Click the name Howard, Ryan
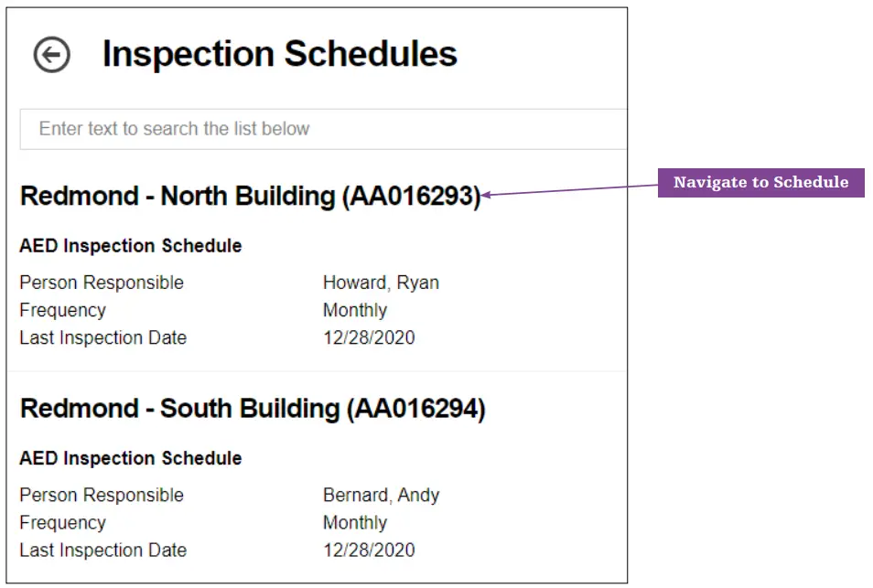873x588 pixels. (381, 283)
